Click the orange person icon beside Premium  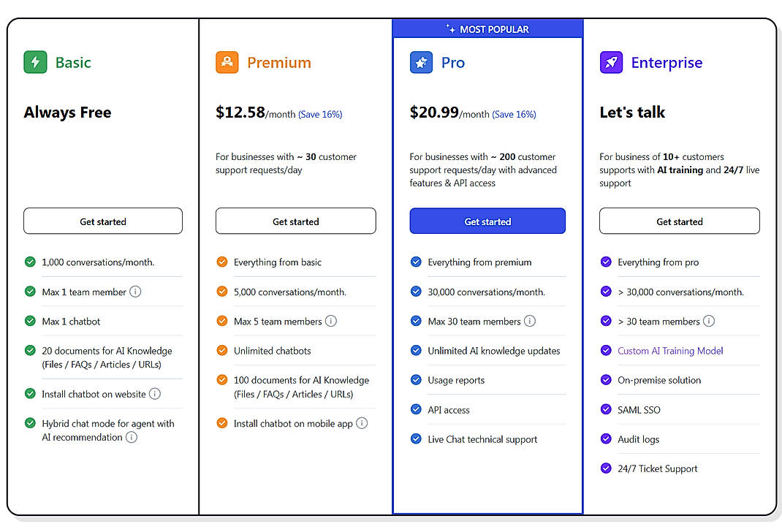[227, 62]
